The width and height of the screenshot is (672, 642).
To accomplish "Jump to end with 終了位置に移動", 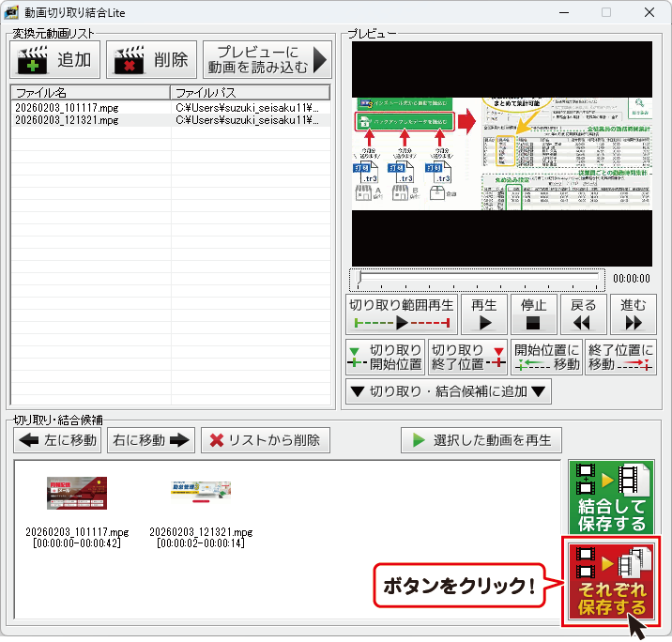I will (x=619, y=358).
